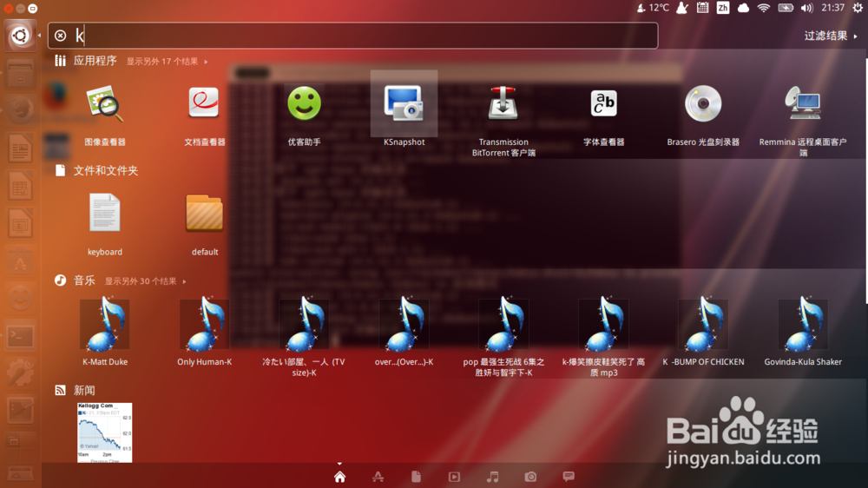Launch KSnapshot screenshot tool
Viewport: 868px width, 488px height.
coord(404,104)
